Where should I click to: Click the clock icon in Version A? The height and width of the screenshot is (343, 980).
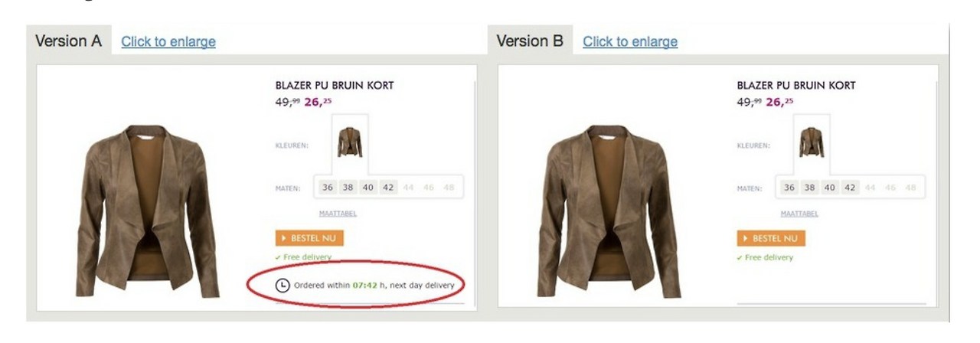pos(283,285)
